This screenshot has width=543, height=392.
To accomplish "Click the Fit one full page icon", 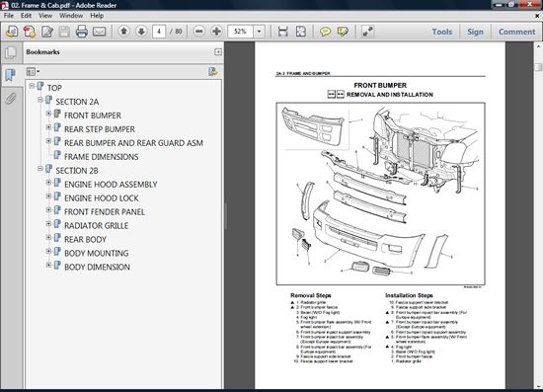I will pyautogui.click(x=301, y=32).
